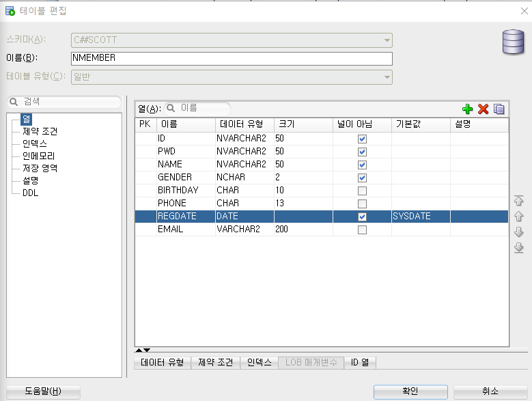Viewport: 532px width, 401px height.
Task: Select 저장 영역 in the left tree
Action: [40, 168]
